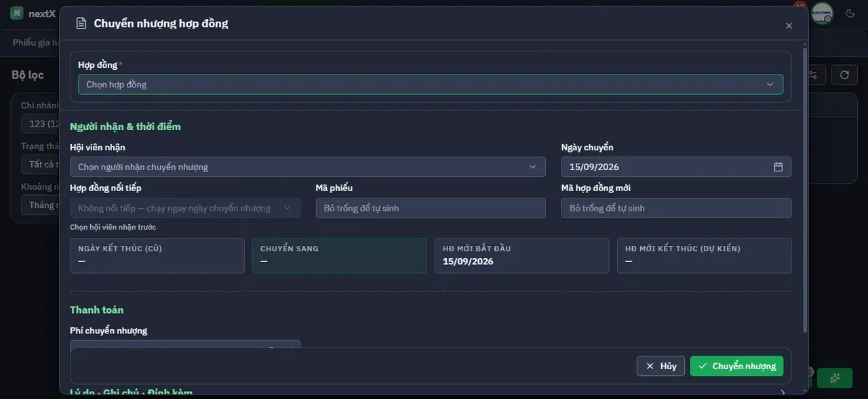
Task: Open the Chi nhánh filter dropdown
Action: pos(41,123)
